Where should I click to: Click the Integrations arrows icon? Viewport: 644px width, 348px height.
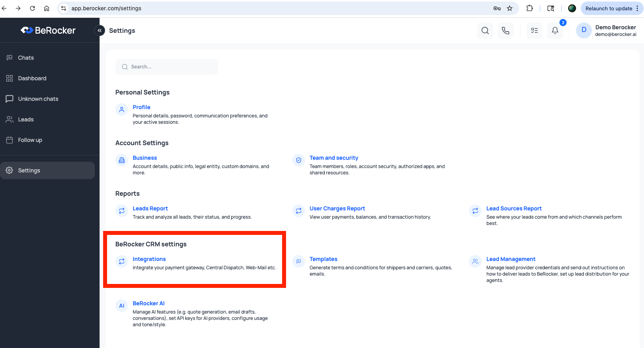(122, 261)
